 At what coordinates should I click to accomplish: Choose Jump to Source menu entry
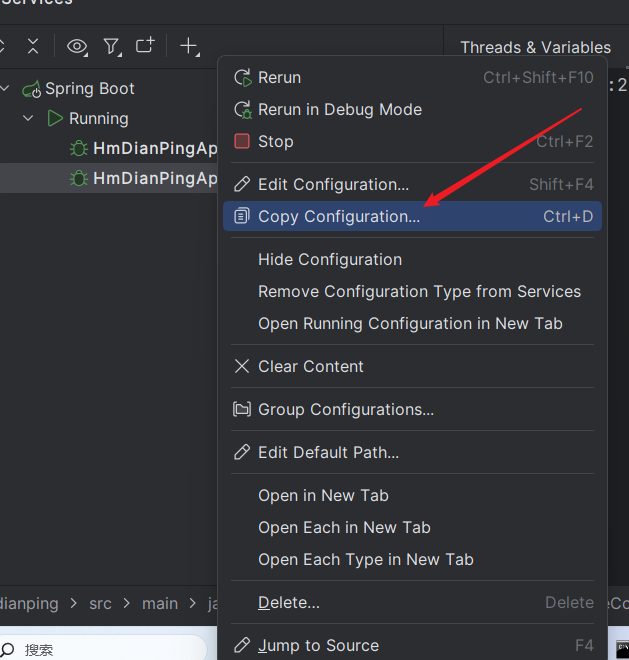click(x=412, y=645)
